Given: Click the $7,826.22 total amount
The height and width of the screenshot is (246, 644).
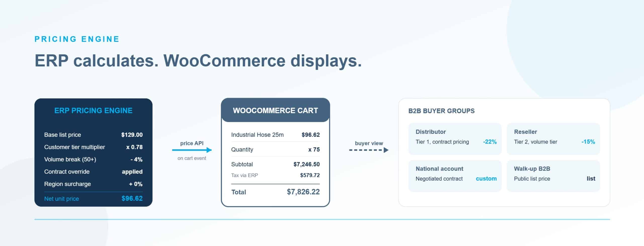Looking at the screenshot, I should click(303, 192).
